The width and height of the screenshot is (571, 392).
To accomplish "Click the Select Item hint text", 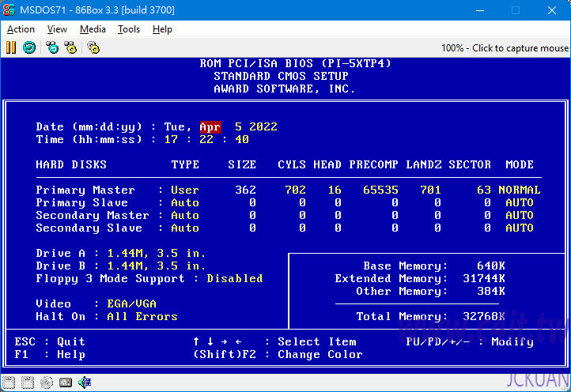I will pos(317,341).
